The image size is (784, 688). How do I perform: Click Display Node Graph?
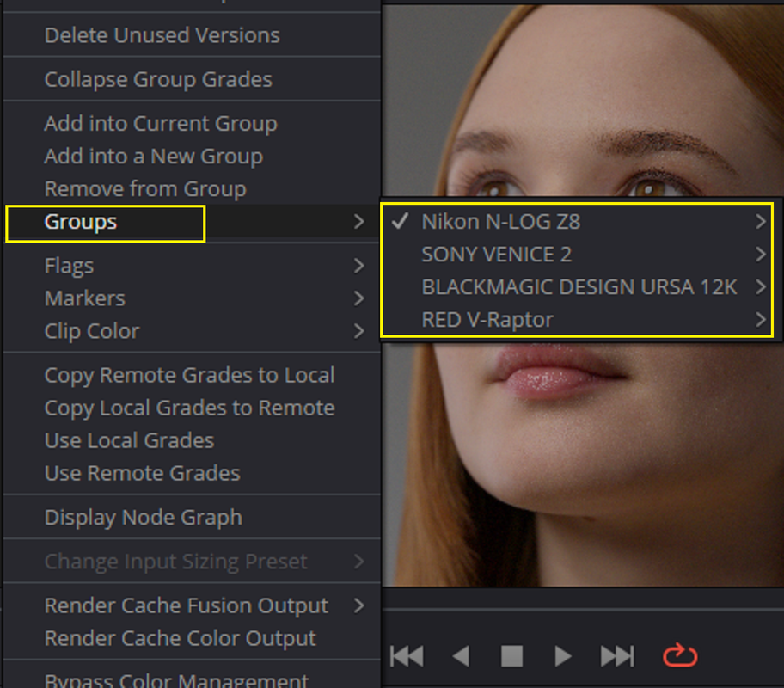(192, 517)
